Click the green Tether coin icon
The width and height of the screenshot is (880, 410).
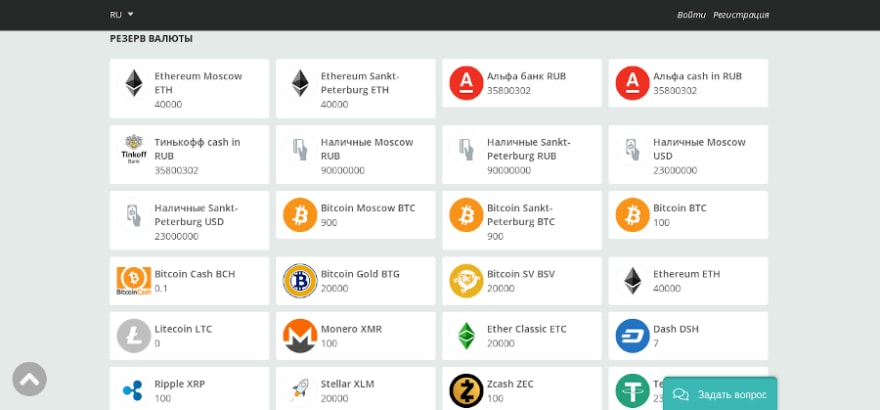tap(632, 390)
